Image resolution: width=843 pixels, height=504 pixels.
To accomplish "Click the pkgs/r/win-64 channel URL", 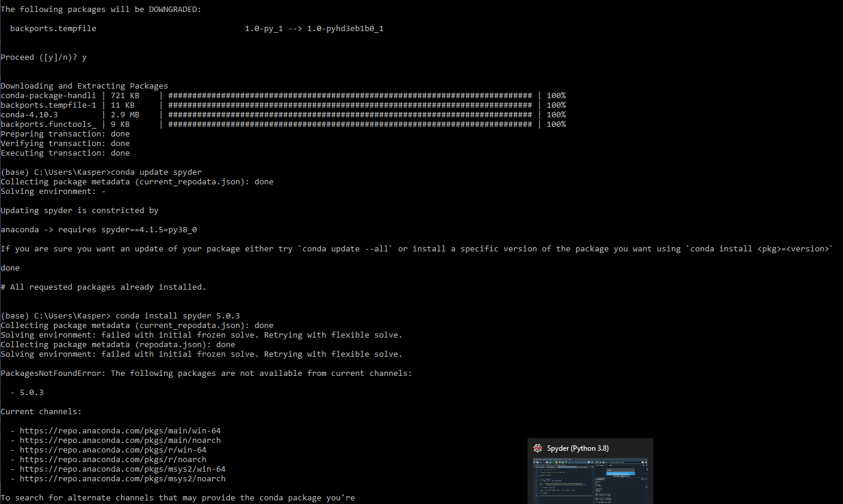I will pos(113,450).
